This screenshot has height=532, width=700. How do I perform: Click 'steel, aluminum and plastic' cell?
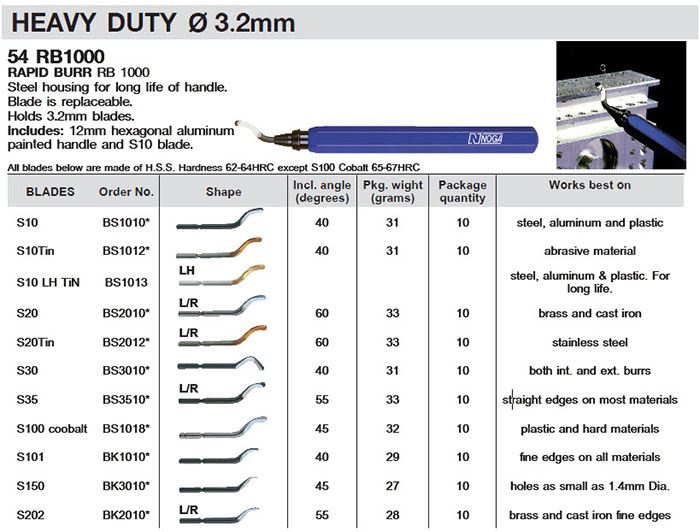point(590,223)
